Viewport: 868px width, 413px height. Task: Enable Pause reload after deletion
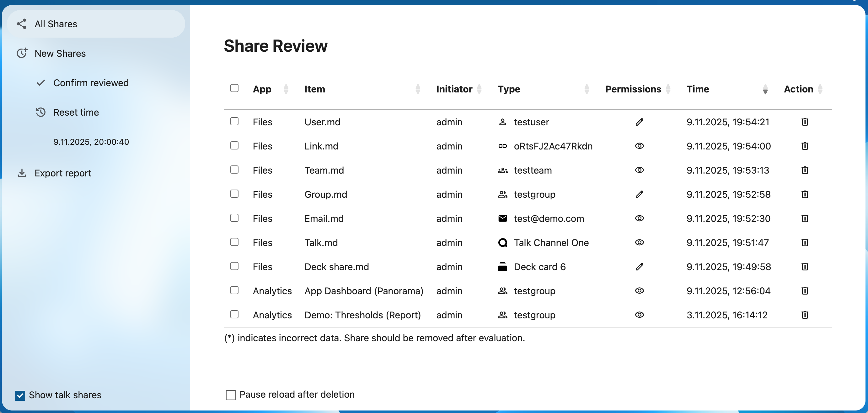(x=231, y=395)
